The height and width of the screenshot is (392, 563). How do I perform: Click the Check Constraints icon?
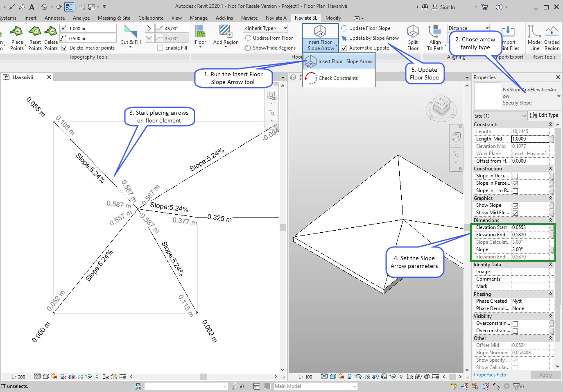coord(311,78)
